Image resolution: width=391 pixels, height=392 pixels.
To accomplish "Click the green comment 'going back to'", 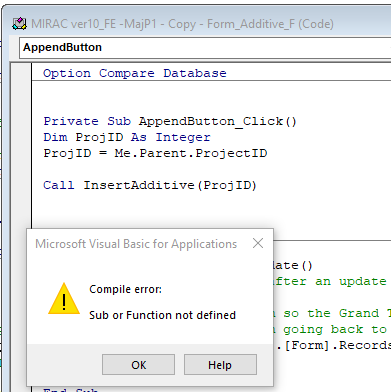I will coord(335,329).
